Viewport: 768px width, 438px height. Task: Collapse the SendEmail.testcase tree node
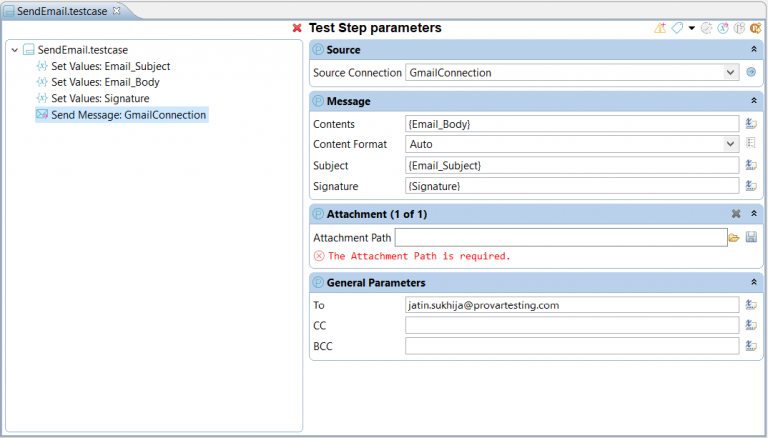point(15,50)
